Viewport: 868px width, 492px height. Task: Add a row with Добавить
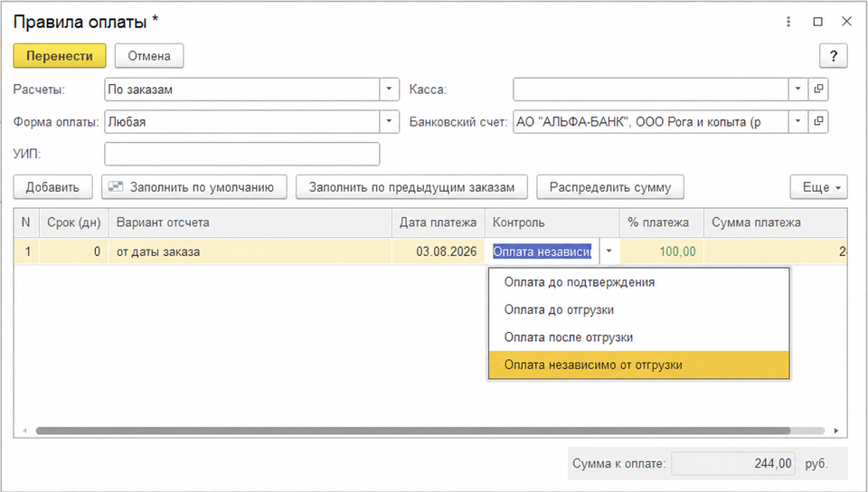pyautogui.click(x=52, y=187)
